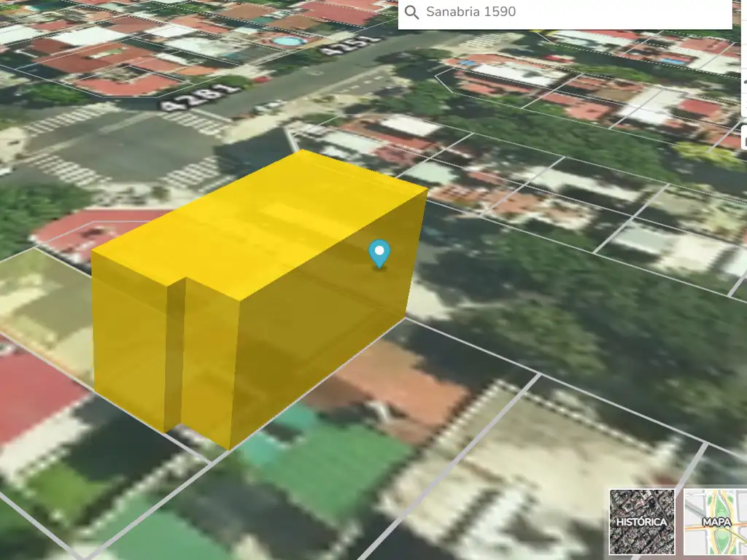Click the small cut-off button below the right-edge panel
The image size is (747, 560).
(743, 137)
